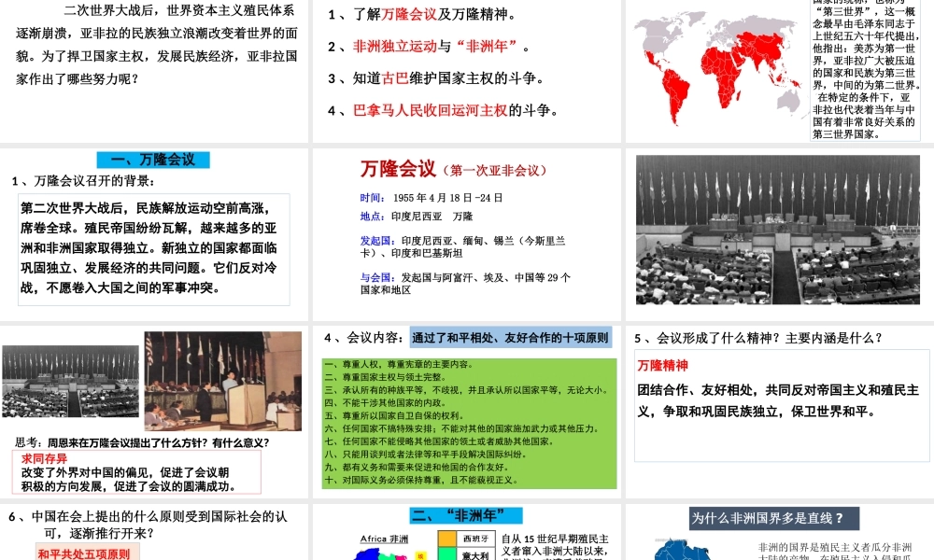
Task: Click the green legend swatch next to 意大利
Action: [x=446, y=554]
